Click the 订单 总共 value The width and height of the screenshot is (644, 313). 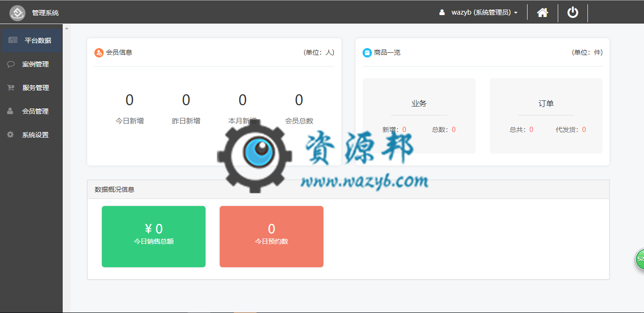(531, 130)
